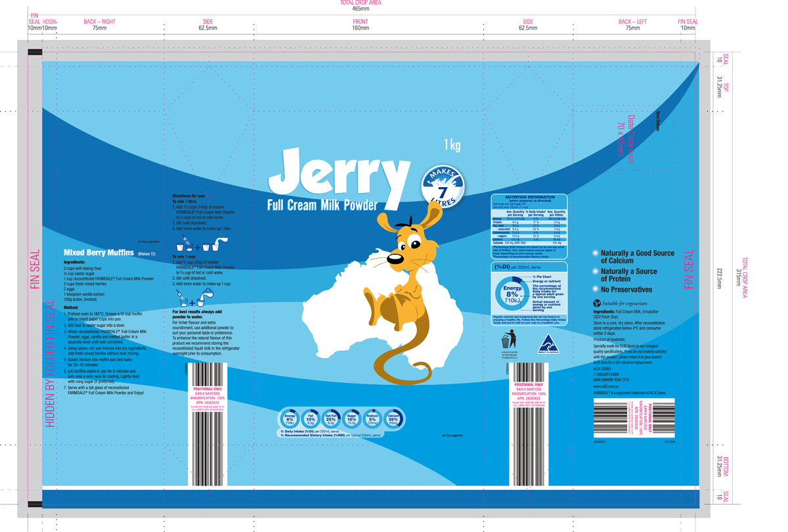Select the FRONT 160mm panel label

pos(361,25)
